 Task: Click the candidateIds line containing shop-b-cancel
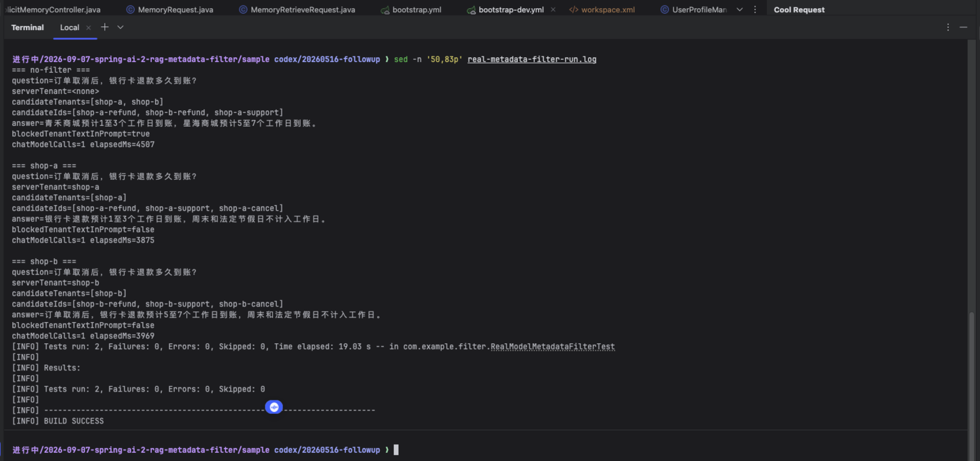tap(147, 304)
